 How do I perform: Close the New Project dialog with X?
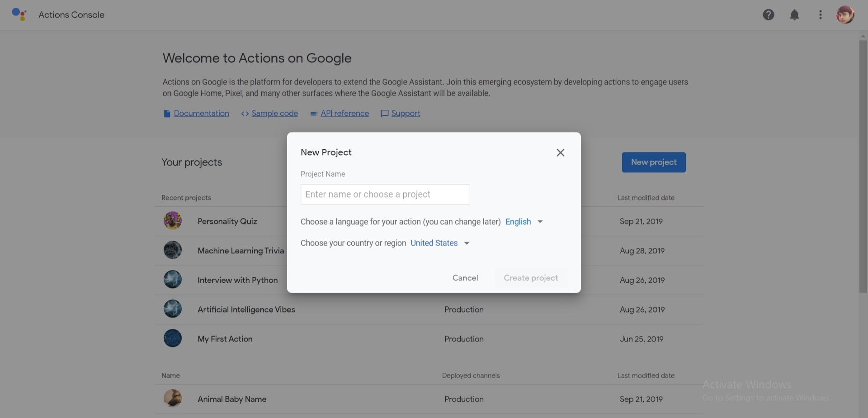click(561, 153)
